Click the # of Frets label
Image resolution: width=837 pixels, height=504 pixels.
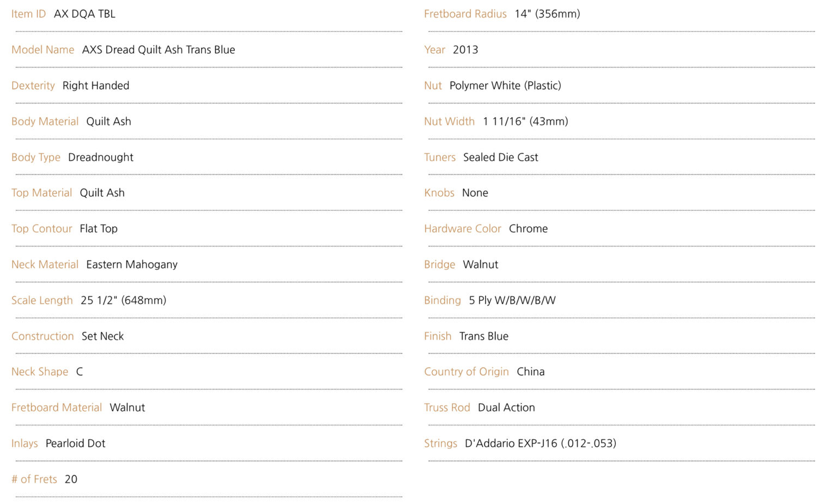[x=34, y=479]
